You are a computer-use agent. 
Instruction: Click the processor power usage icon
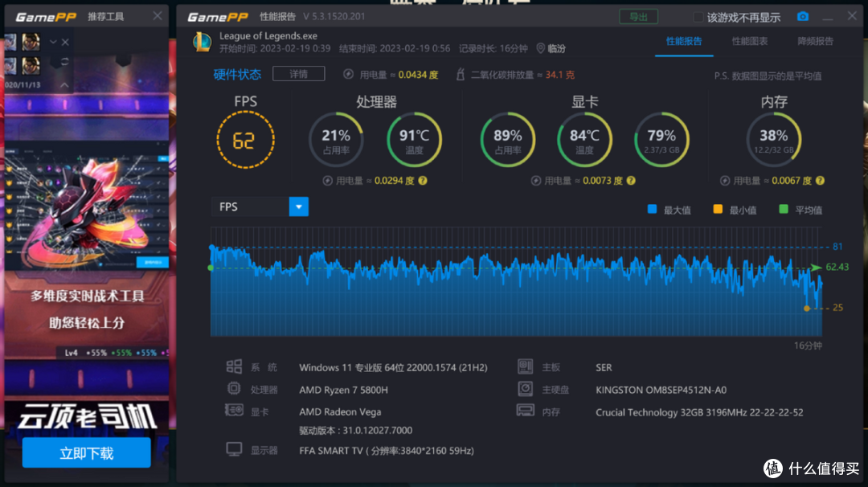(x=328, y=180)
